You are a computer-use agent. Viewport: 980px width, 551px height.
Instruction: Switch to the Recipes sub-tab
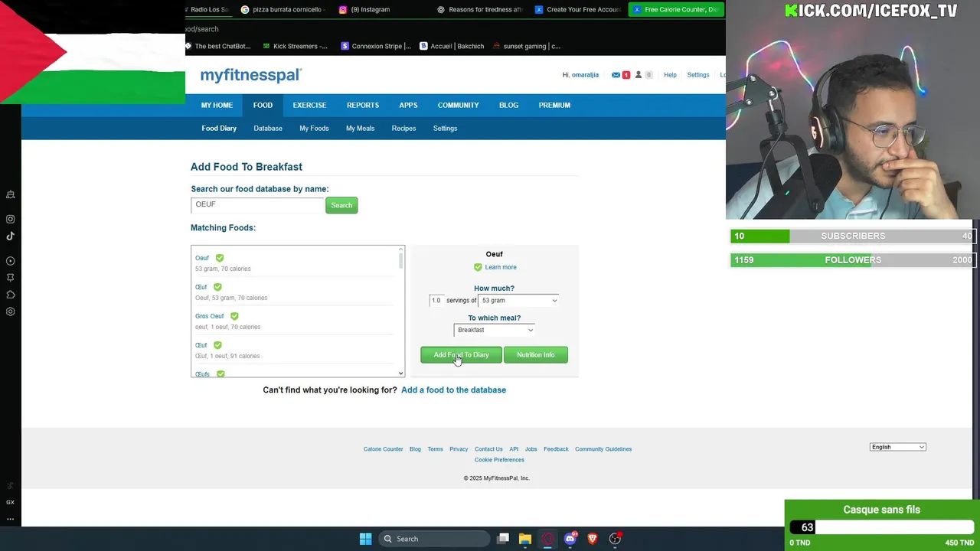(x=403, y=129)
